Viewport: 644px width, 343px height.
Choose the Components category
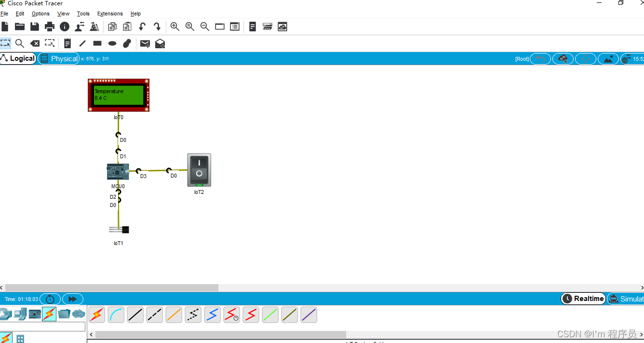point(35,314)
